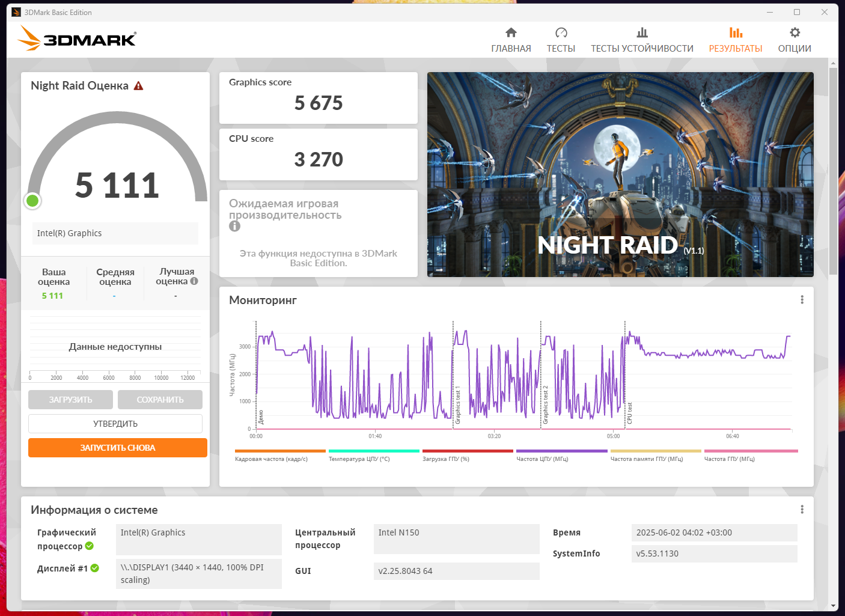Toggle the Частота ЦПУ legend series
This screenshot has width=845, height=616.
[x=561, y=455]
